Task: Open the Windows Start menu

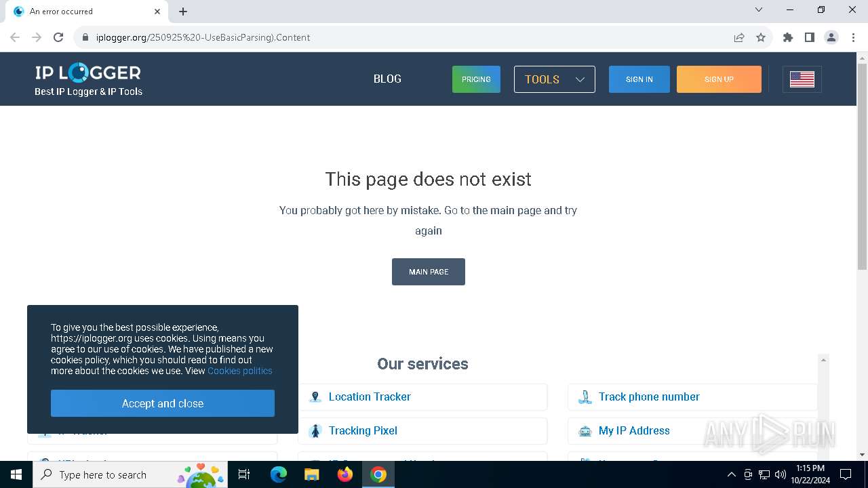Action: (16, 474)
